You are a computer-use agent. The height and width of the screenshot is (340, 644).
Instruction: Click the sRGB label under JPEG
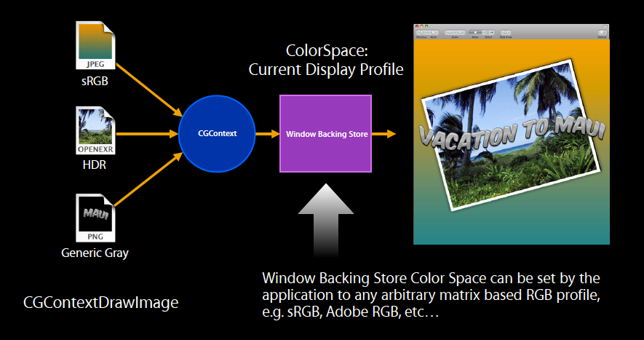95,81
